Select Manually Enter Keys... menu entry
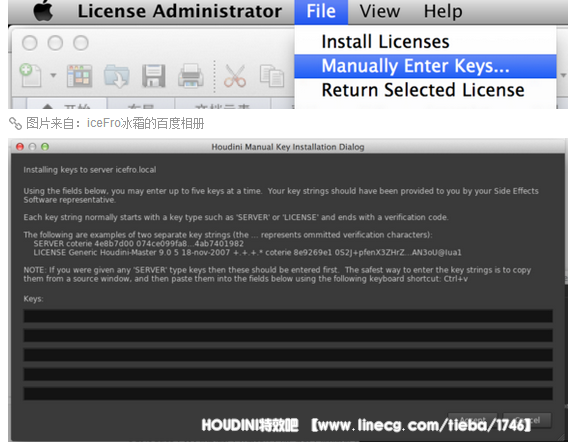 coord(425,66)
